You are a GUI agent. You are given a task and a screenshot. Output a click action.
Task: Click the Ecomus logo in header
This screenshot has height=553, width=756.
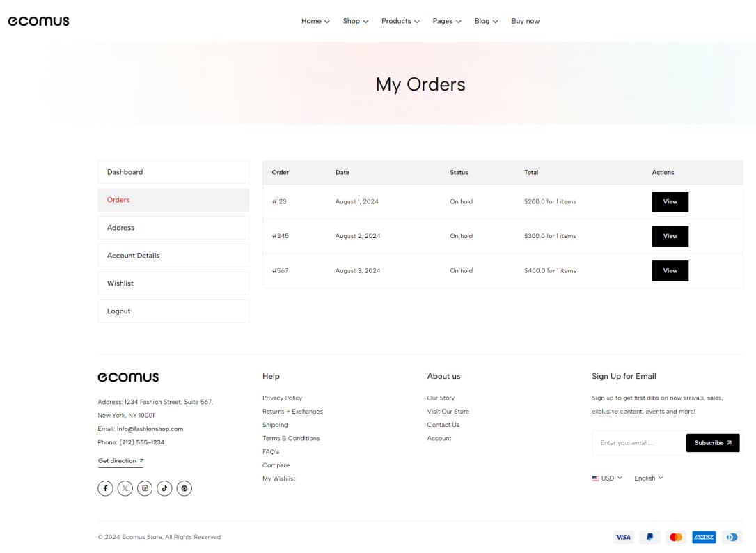pos(38,21)
